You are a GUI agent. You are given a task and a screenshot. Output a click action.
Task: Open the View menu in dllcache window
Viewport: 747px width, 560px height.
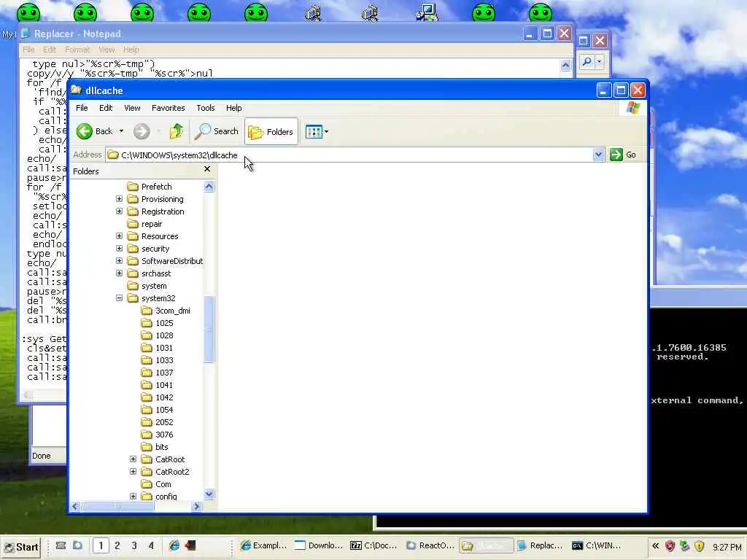pyautogui.click(x=132, y=108)
